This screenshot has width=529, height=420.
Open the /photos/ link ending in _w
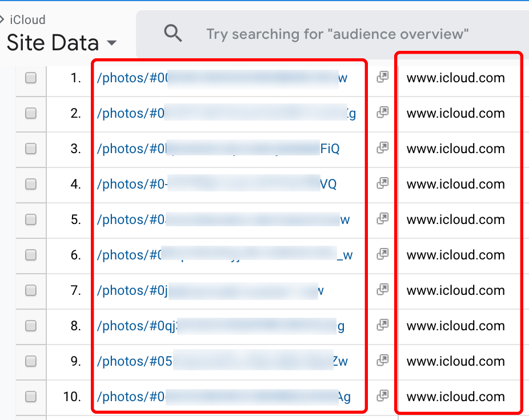(x=225, y=255)
